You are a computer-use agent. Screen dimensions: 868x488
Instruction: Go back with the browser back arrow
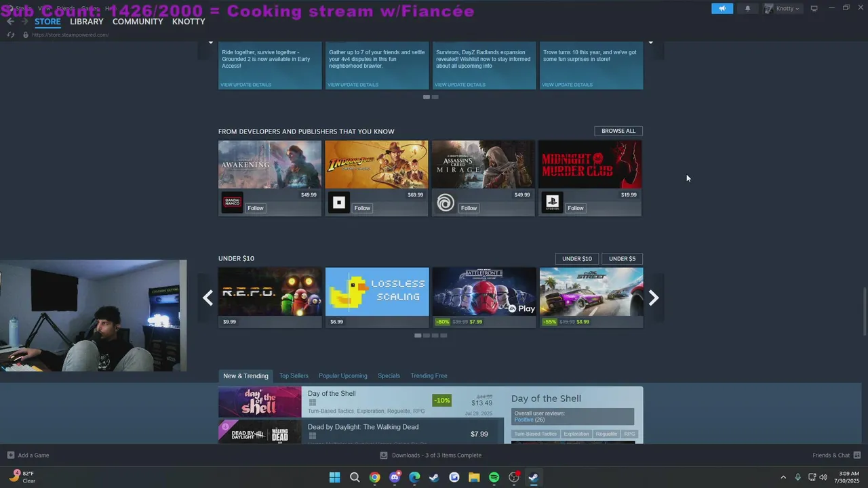[x=10, y=22]
